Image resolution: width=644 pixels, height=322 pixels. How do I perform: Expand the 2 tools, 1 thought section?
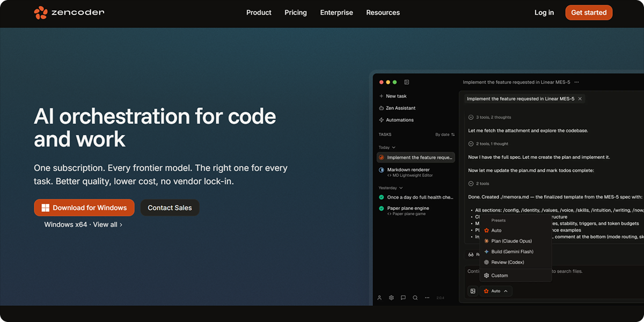coord(488,143)
